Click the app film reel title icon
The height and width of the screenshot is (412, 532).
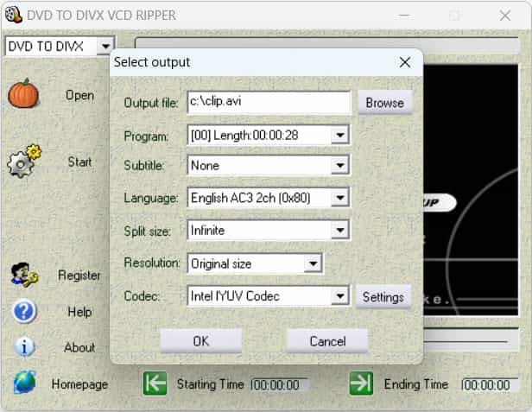(14, 15)
